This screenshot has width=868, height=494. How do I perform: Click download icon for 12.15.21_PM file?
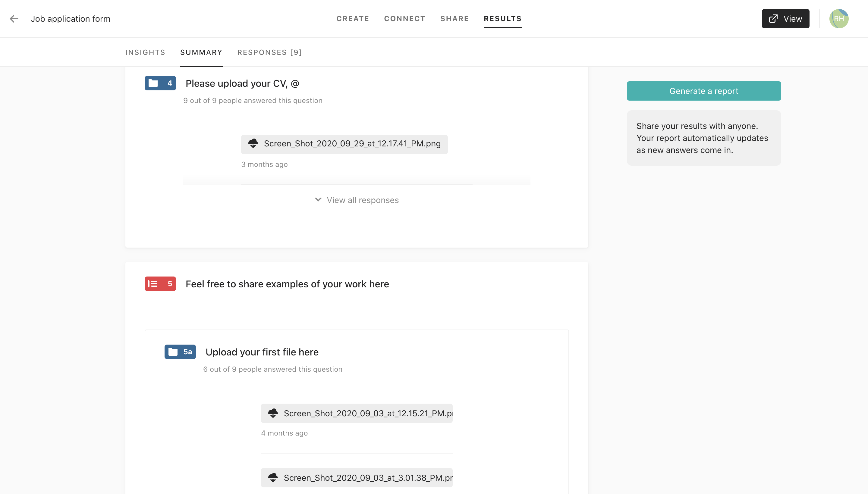pos(273,413)
